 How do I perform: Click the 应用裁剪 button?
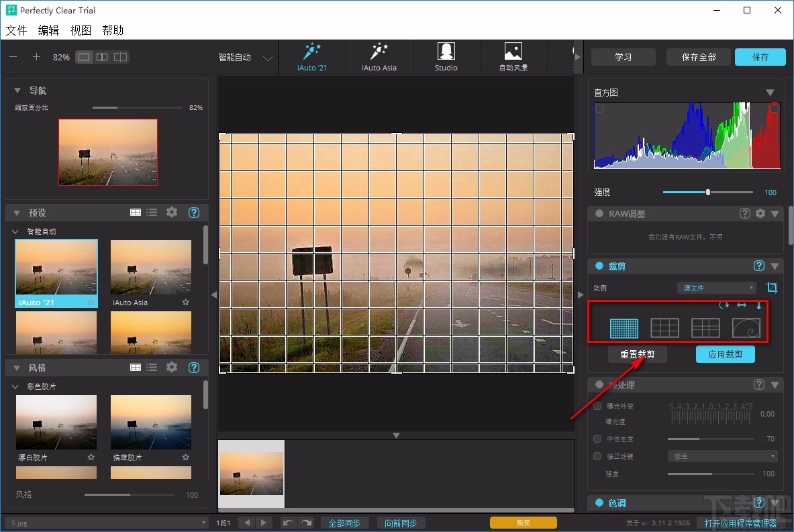pos(725,354)
